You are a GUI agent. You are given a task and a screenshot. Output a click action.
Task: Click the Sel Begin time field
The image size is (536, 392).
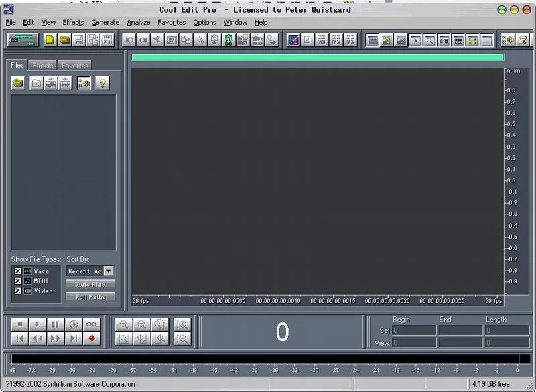point(414,330)
